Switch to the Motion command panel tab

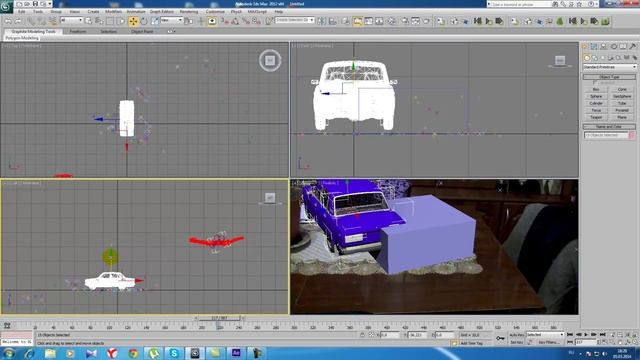613,47
